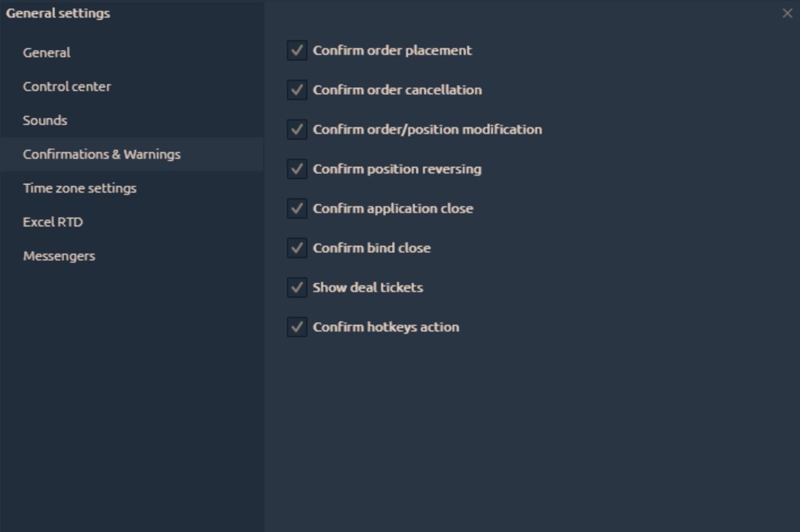Uncheck the Confirm hotkeys action checkbox
The image size is (800, 532).
point(297,327)
